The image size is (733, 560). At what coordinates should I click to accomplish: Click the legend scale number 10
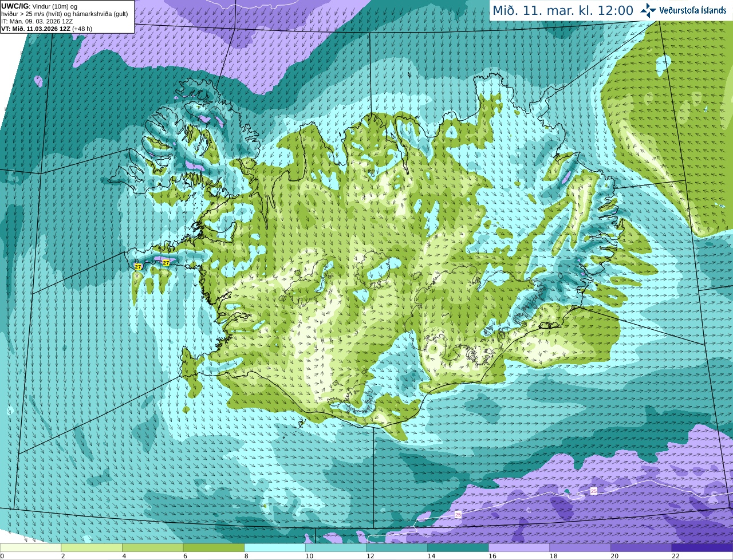tap(309, 556)
